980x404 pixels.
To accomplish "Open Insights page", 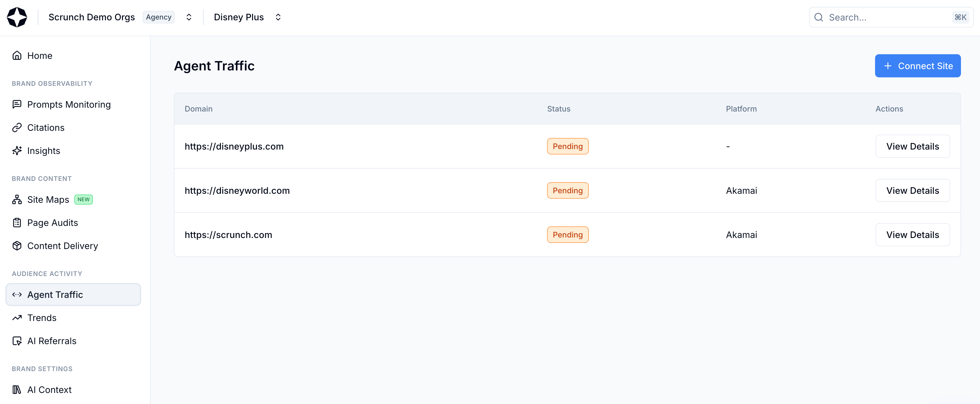I will (x=73, y=151).
